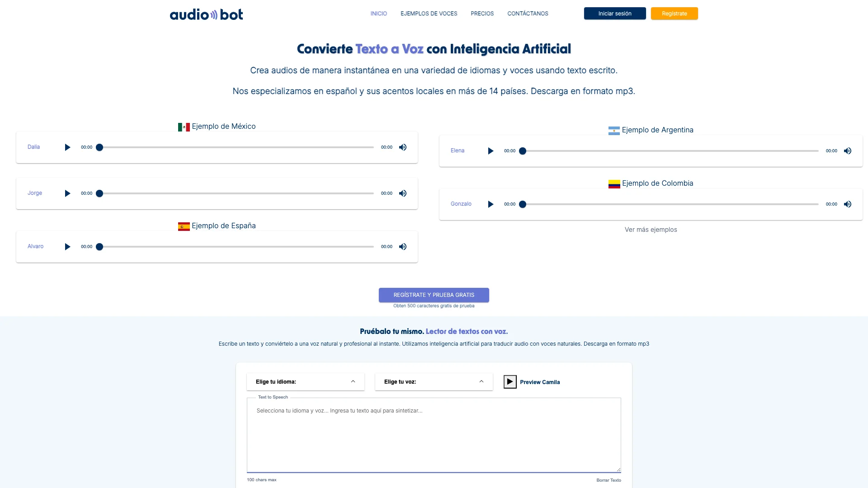This screenshot has height=488, width=868.
Task: Open PRECIOS page from navigation
Action: point(481,13)
